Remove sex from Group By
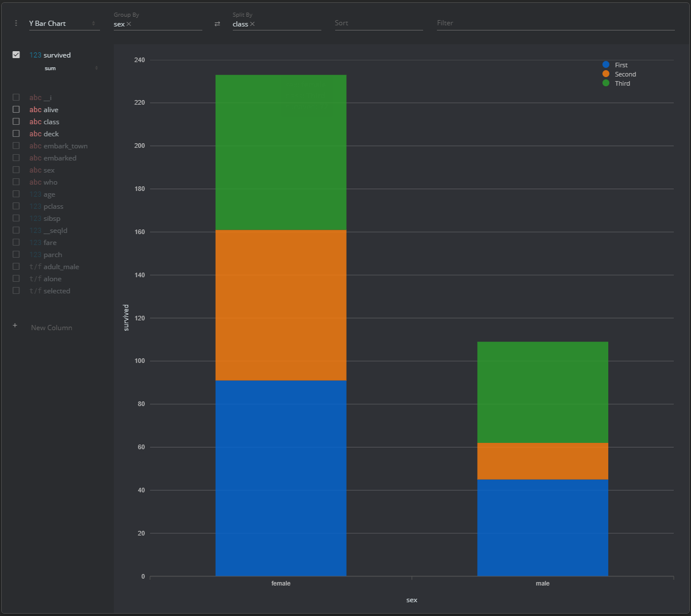The image size is (691, 616). point(129,24)
